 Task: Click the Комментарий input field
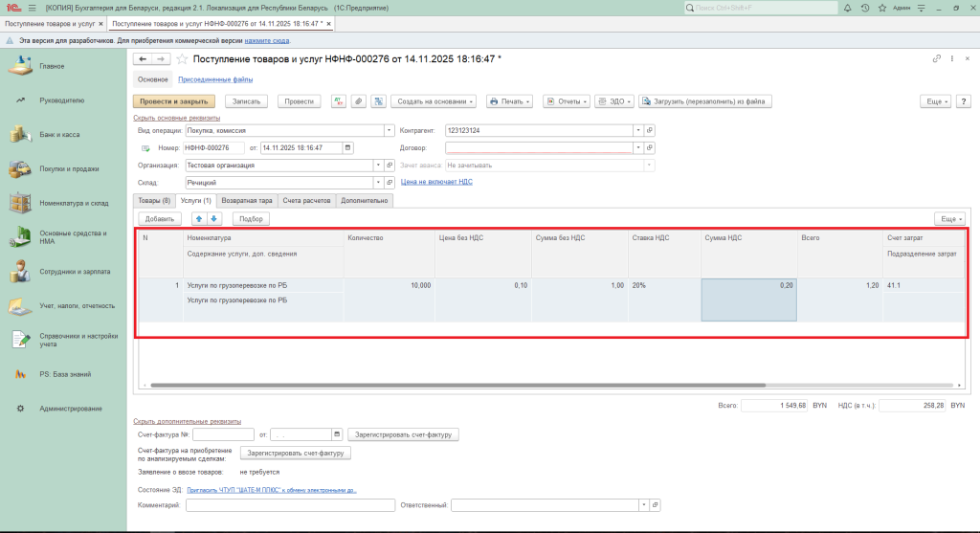point(290,504)
